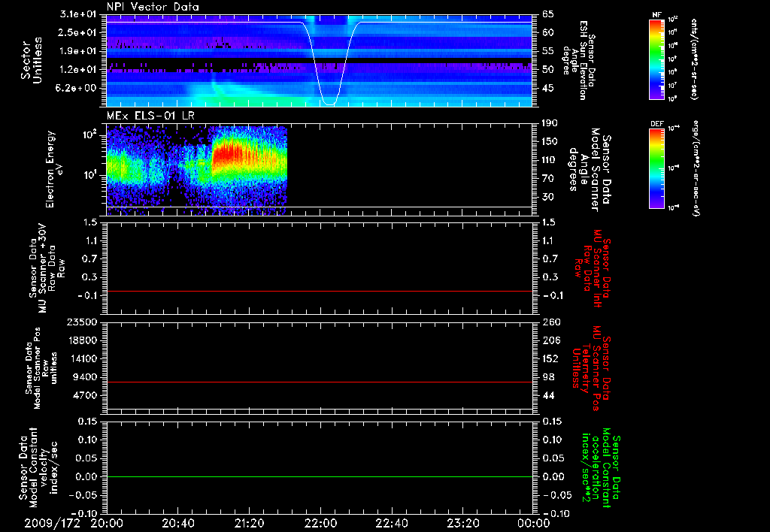The image size is (770, 532).
Task: Click the "18800" scanner position tick value
Action: (x=83, y=340)
